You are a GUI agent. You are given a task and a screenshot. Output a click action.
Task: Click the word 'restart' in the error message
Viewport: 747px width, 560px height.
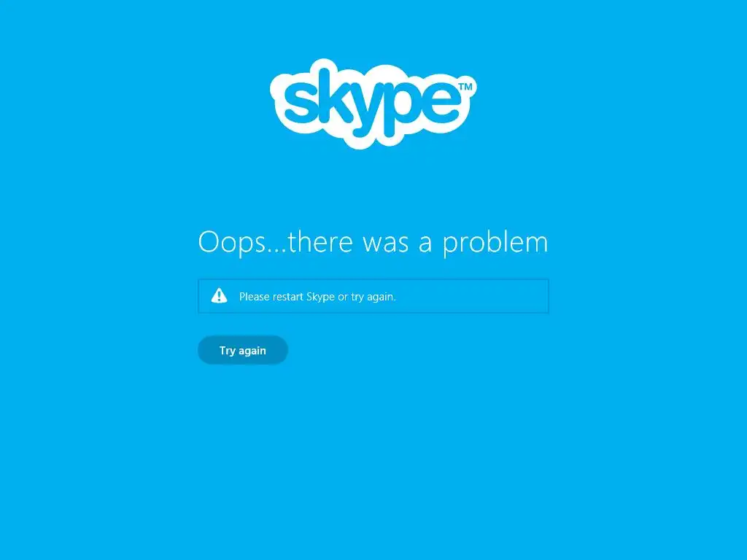click(x=287, y=297)
